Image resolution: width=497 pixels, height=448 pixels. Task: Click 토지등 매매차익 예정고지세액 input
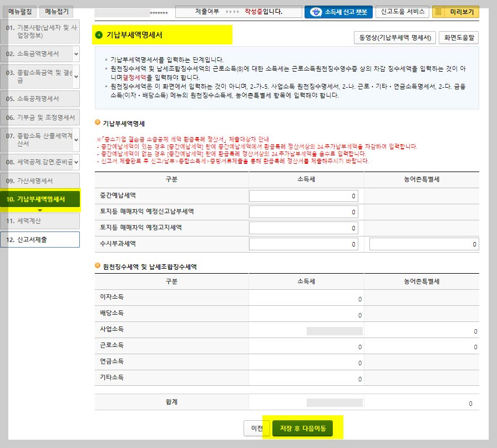tap(303, 228)
